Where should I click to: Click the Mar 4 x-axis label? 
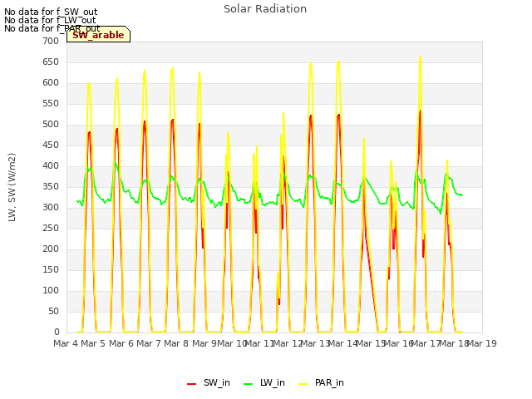[66, 343]
